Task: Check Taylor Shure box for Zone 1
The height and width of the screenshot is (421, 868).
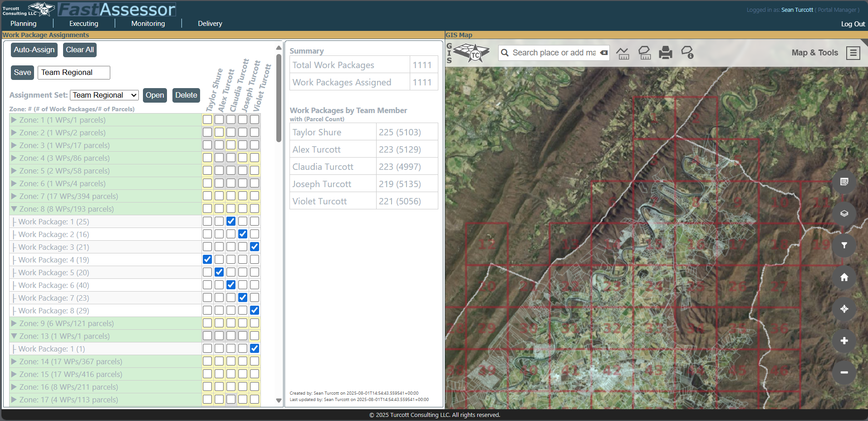Action: (x=207, y=119)
